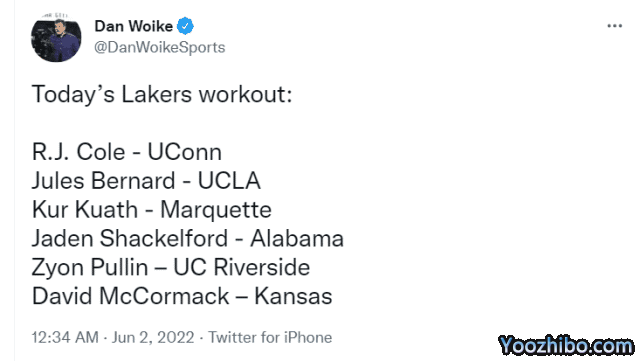641x361 pixels.
Task: Open the @DanWoikeSports handle link
Action: point(159,47)
